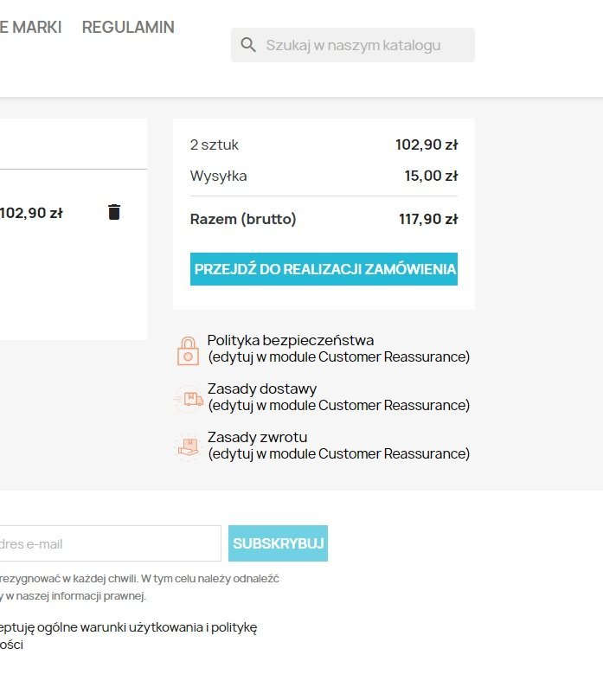Screen dimensions: 603x700
Task: Click the SUBSKRYBUJ newsletter button
Action: pos(278,543)
